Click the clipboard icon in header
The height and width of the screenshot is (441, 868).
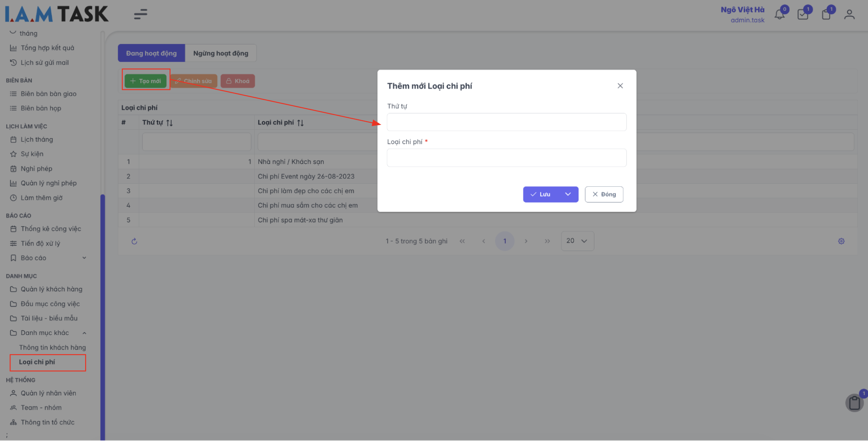click(x=826, y=15)
